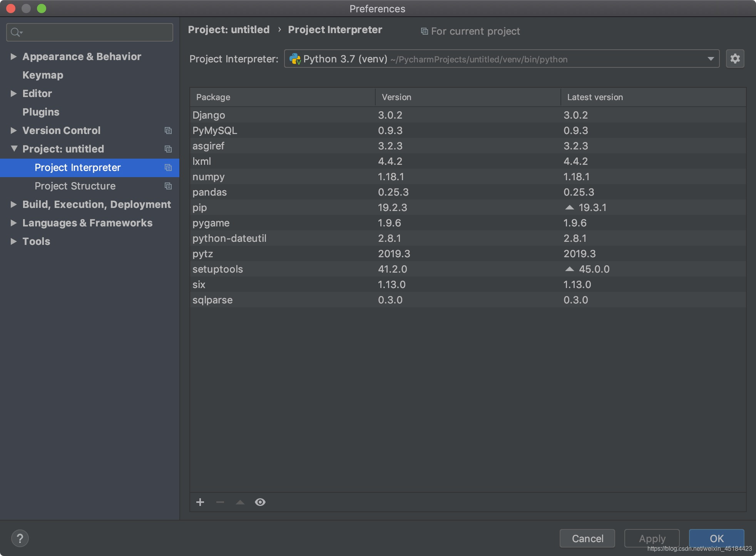
Task: Click the upgrade arrow beside setuptools 45.0.0
Action: [570, 269]
